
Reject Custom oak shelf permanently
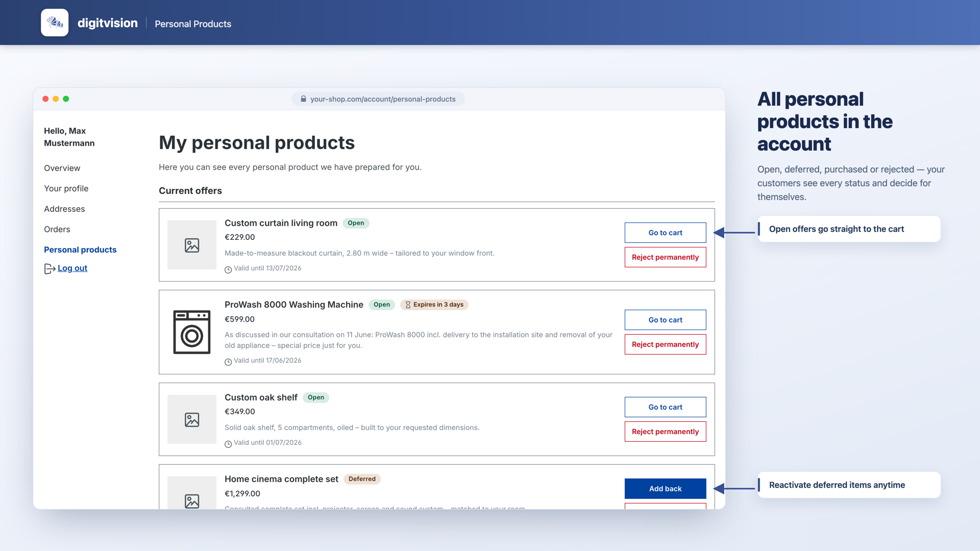coord(665,432)
